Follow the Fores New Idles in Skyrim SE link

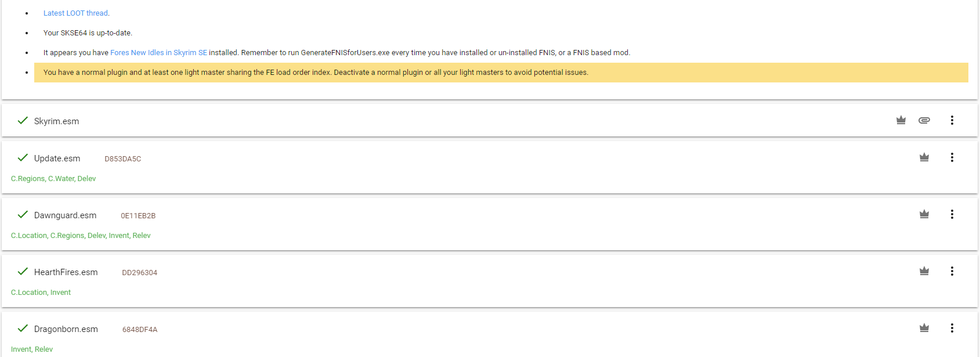point(158,53)
